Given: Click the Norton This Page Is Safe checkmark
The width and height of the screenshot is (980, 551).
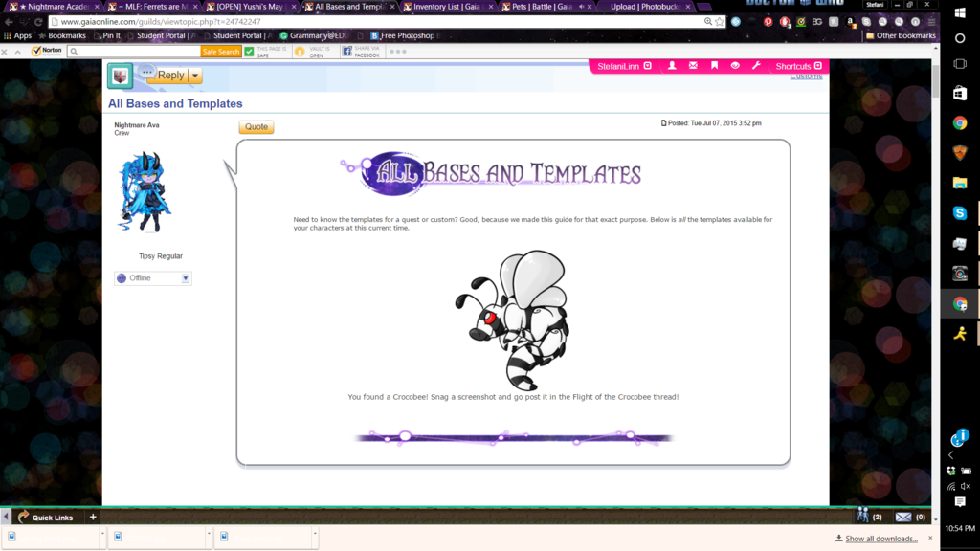Looking at the screenshot, I should tap(250, 52).
